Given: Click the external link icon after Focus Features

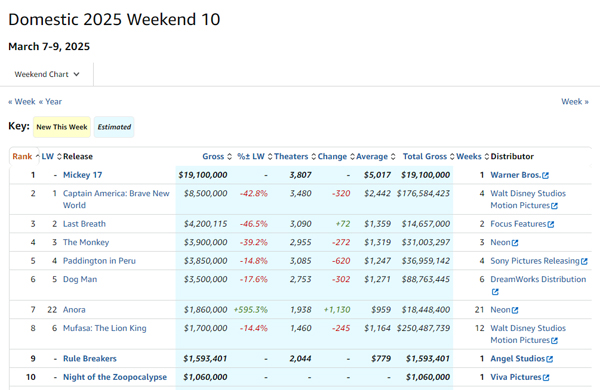Looking at the screenshot, I should [551, 224].
